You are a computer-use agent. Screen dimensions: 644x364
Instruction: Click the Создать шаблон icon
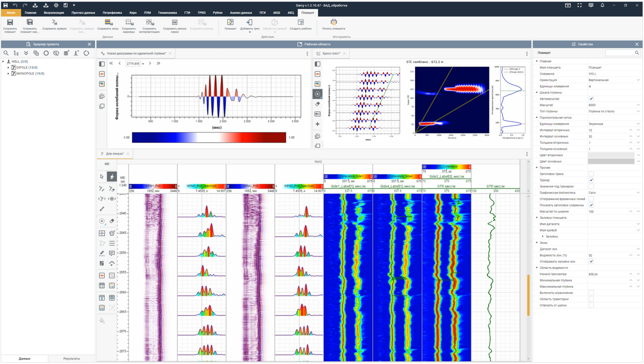click(301, 23)
